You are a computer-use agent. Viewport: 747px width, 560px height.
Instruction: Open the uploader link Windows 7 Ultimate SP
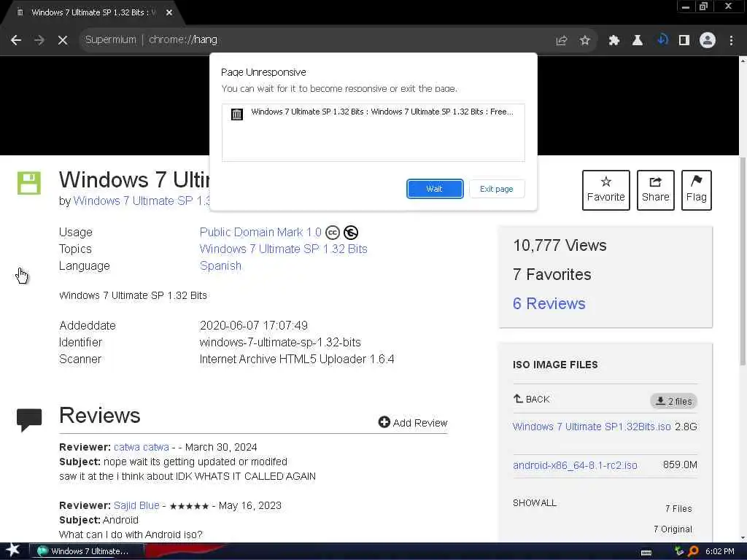[142, 201]
